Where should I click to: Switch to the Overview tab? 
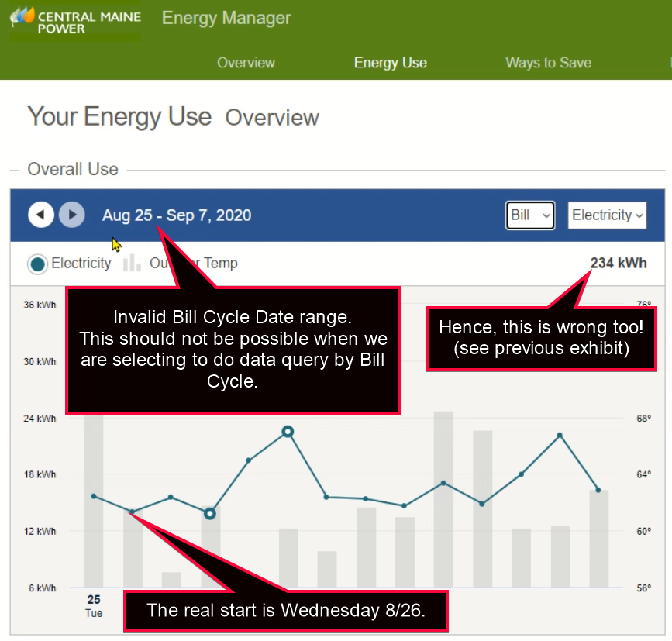[246, 63]
